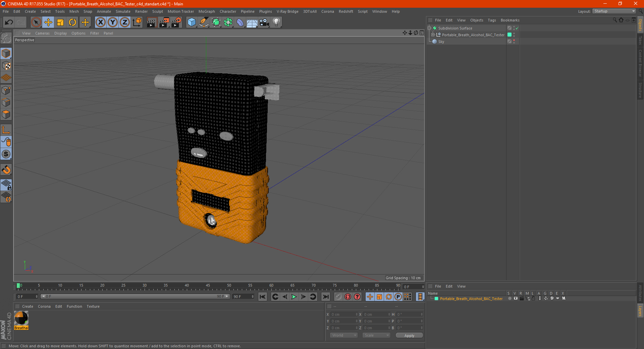Click the timeline range slider bar
The width and height of the screenshot is (644, 349).
135,296
